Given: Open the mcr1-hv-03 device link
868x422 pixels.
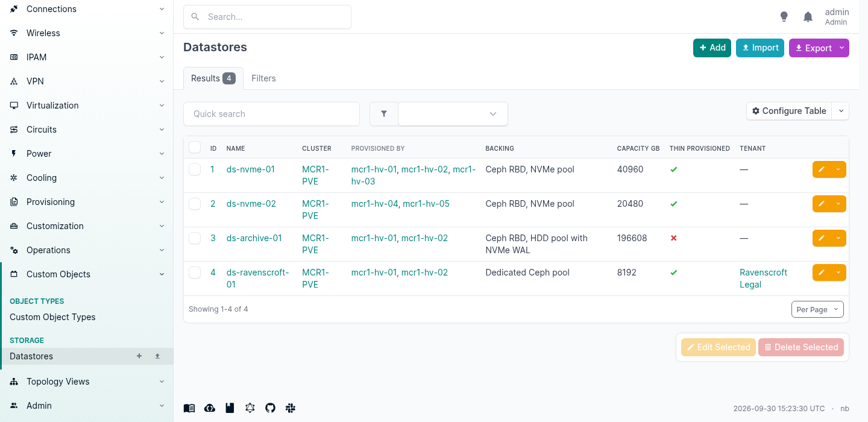Looking at the screenshot, I should pyautogui.click(x=414, y=175).
